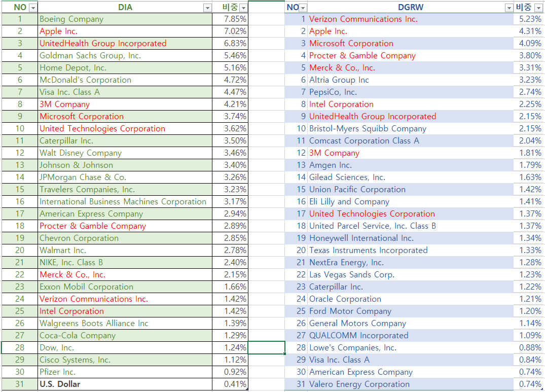Select the PepsiCo, Inc. cell
This screenshot has width=545, height=392.
point(411,92)
